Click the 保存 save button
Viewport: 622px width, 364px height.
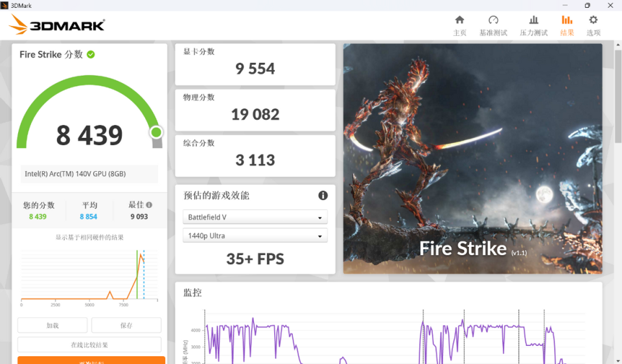coord(126,325)
